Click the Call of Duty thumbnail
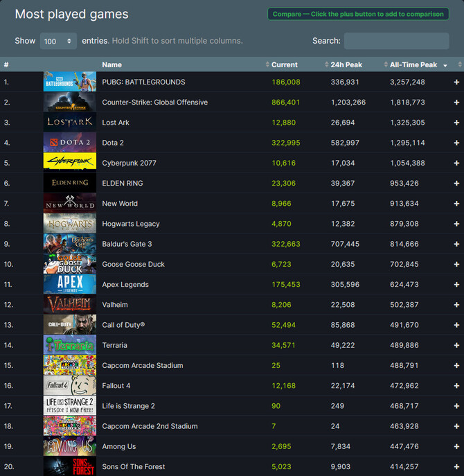The image size is (464, 476). pyautogui.click(x=70, y=324)
